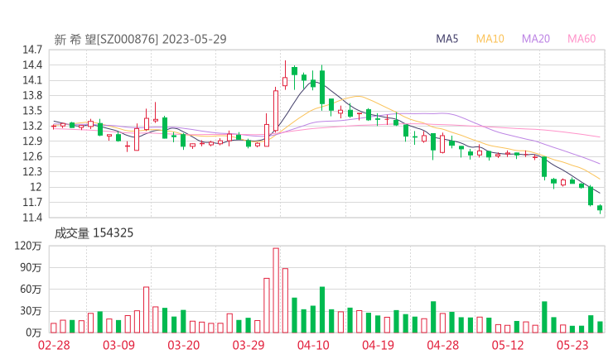Click the 03-09 date axis label
This screenshot has height=364, width=613.
click(x=118, y=346)
